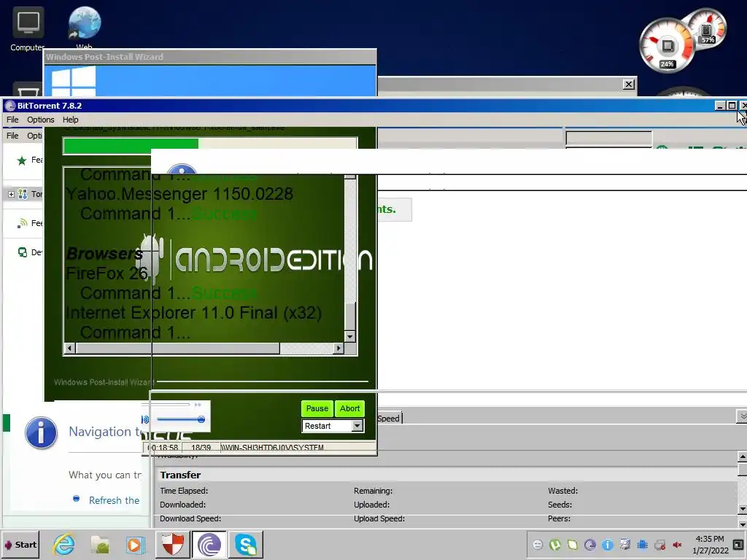This screenshot has height=560, width=747.
Task: Open the second-row File menu
Action: pyautogui.click(x=12, y=136)
